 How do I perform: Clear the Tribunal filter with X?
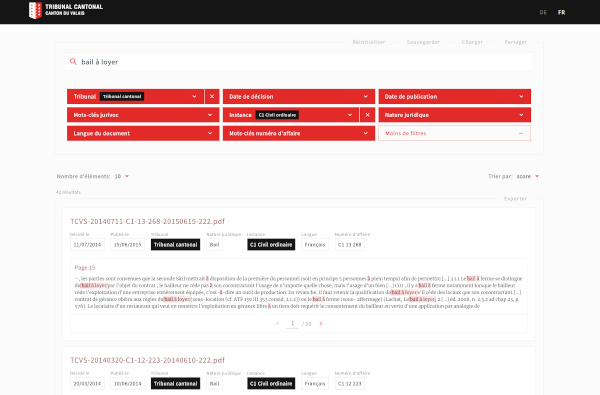pyautogui.click(x=212, y=96)
